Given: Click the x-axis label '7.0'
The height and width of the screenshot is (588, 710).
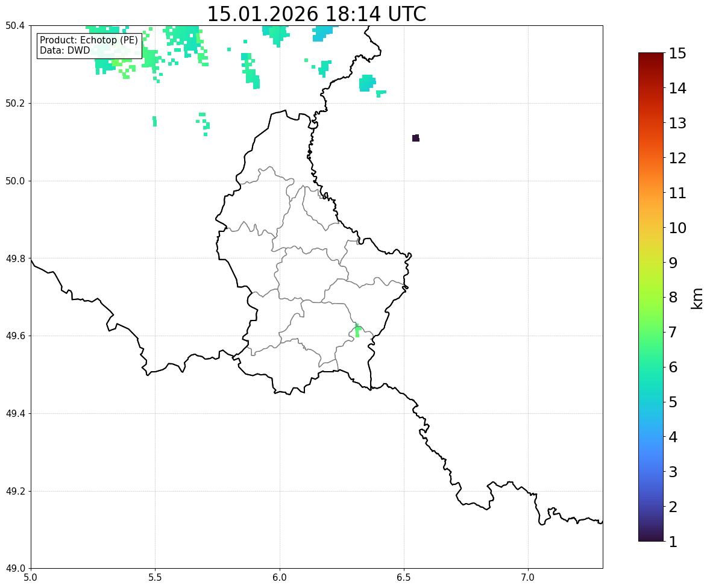Looking at the screenshot, I should [x=528, y=578].
